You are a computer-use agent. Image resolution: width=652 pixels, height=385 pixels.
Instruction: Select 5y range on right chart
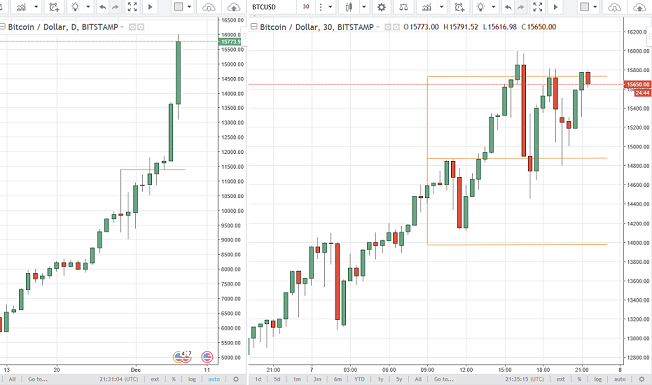(x=399, y=379)
